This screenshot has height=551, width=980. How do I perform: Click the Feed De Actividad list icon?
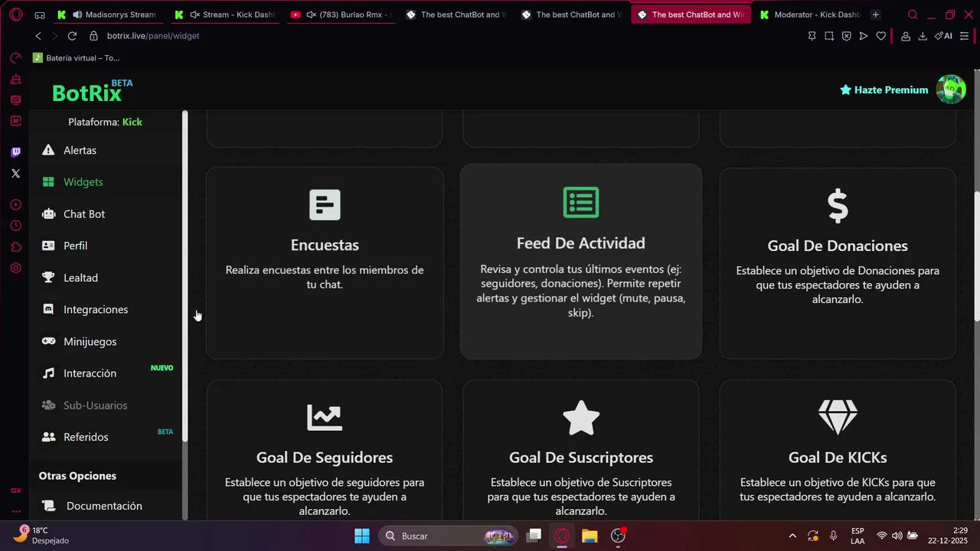coord(581,202)
